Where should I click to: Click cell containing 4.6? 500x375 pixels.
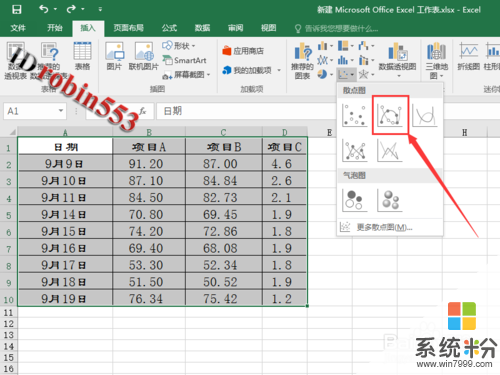[x=285, y=163]
